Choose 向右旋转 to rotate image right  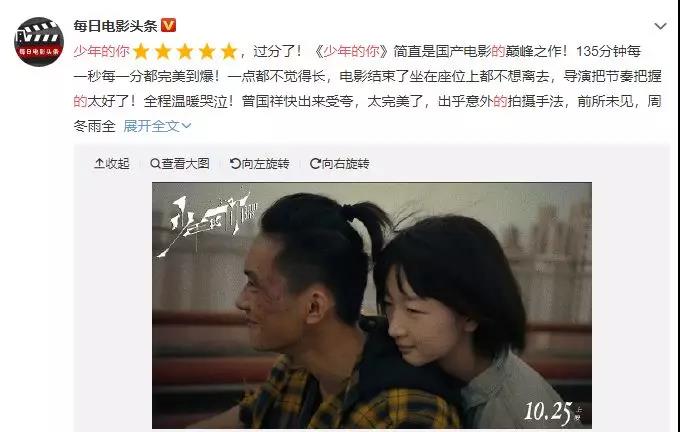pos(340,164)
